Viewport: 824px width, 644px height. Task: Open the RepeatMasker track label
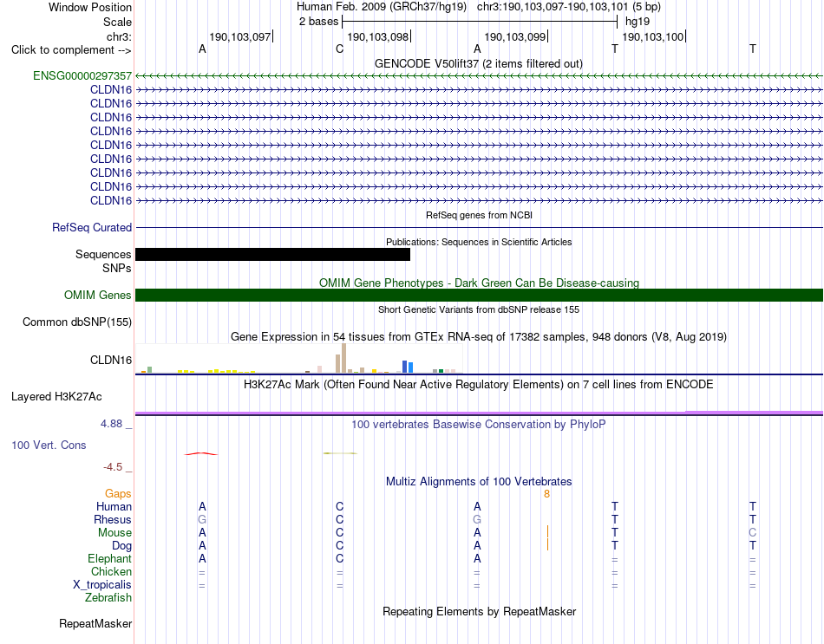95,623
